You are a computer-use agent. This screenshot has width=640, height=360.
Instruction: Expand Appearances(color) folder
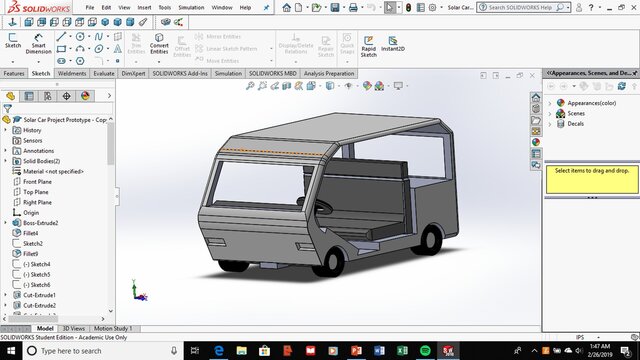[x=550, y=103]
